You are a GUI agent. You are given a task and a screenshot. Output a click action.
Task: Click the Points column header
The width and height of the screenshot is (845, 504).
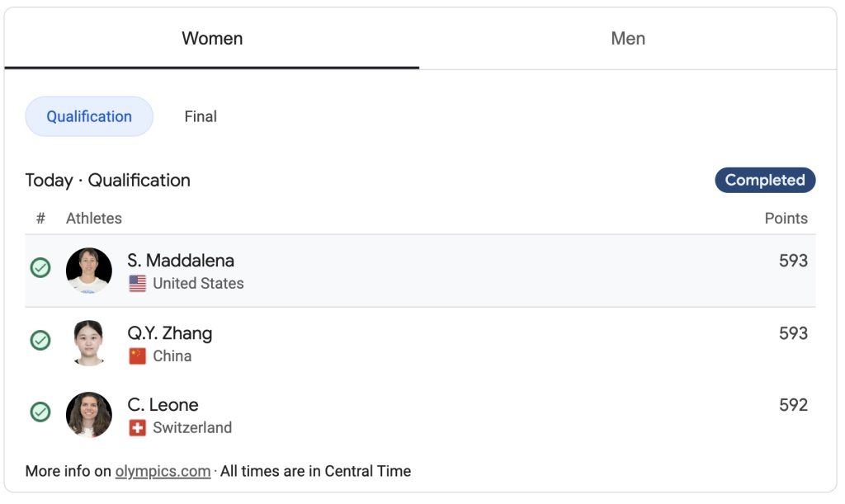[786, 219]
